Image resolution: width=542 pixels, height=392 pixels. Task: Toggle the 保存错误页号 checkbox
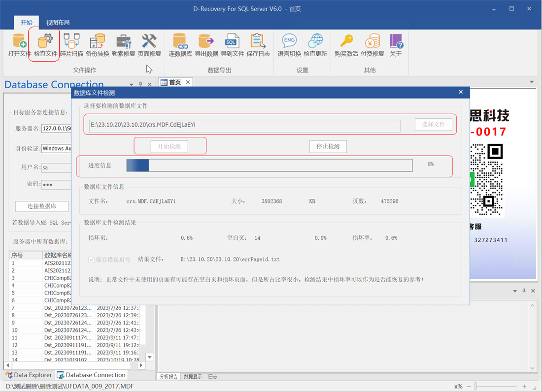click(91, 260)
